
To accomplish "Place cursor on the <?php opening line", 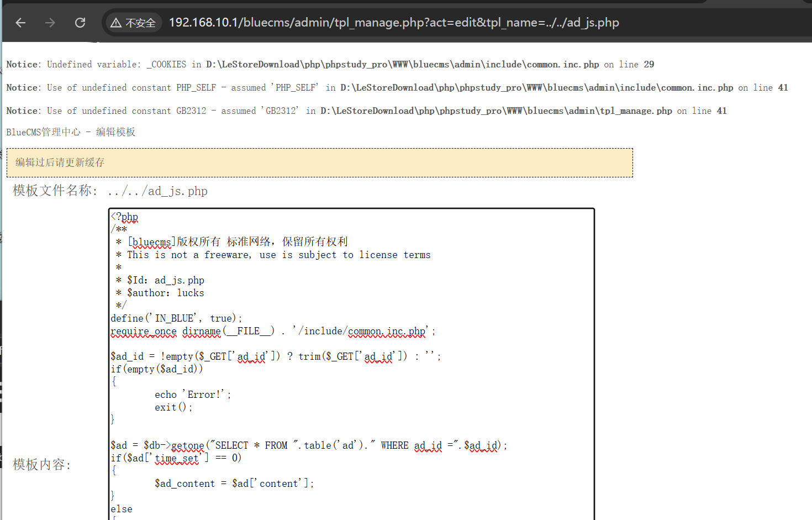I will coord(125,217).
